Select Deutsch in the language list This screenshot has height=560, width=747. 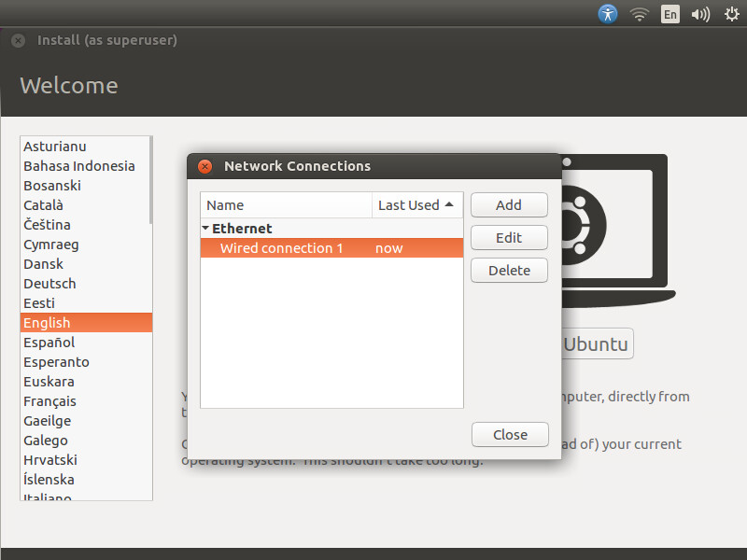[49, 284]
